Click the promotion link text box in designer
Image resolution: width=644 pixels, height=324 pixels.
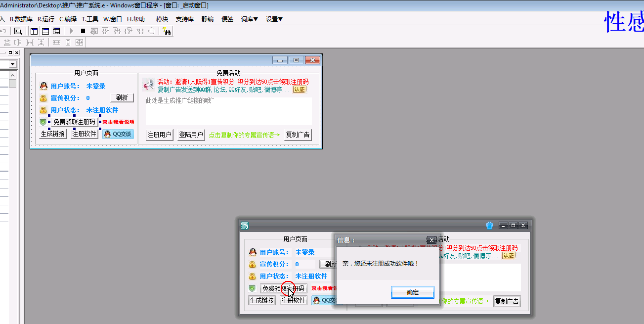click(x=228, y=111)
